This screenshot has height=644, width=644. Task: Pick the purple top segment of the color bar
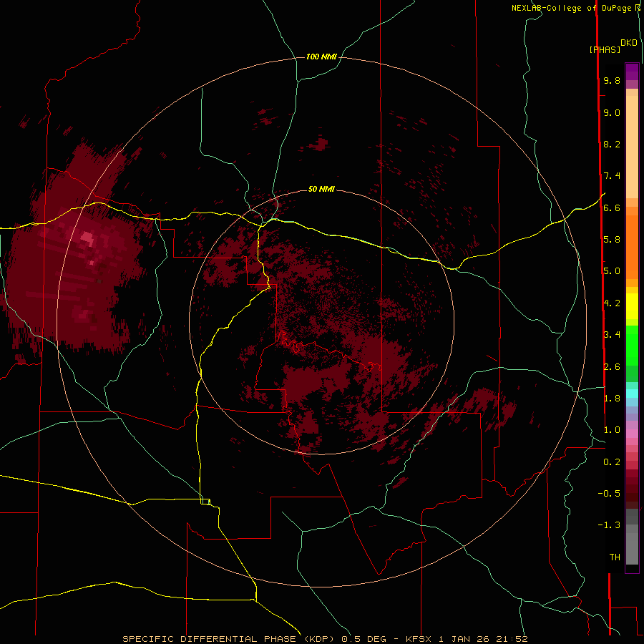tap(632, 72)
